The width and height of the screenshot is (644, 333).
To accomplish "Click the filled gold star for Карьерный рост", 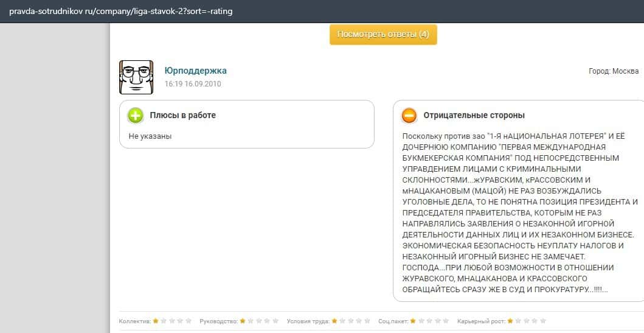I will click(511, 320).
